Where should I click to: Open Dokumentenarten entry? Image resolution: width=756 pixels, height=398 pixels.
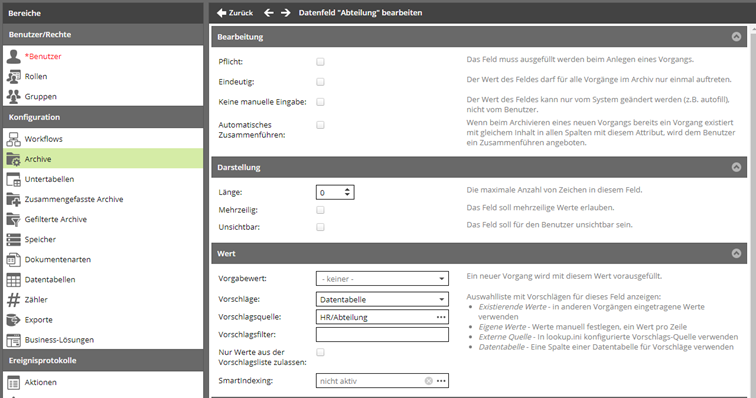tap(57, 260)
